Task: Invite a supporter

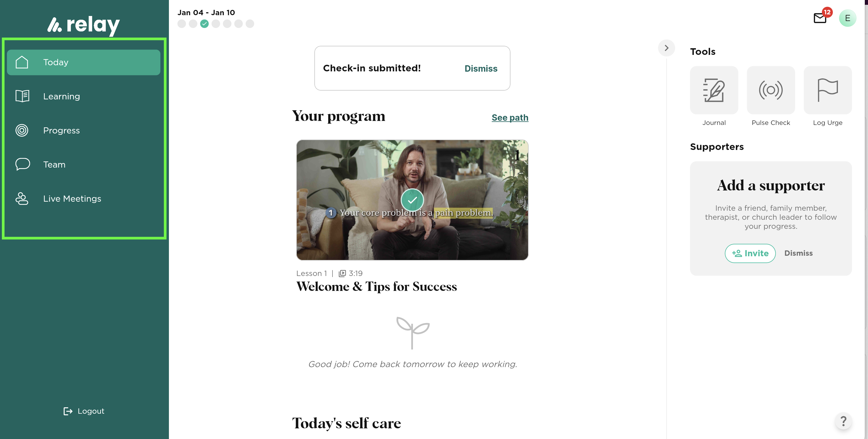Action: [x=750, y=253]
